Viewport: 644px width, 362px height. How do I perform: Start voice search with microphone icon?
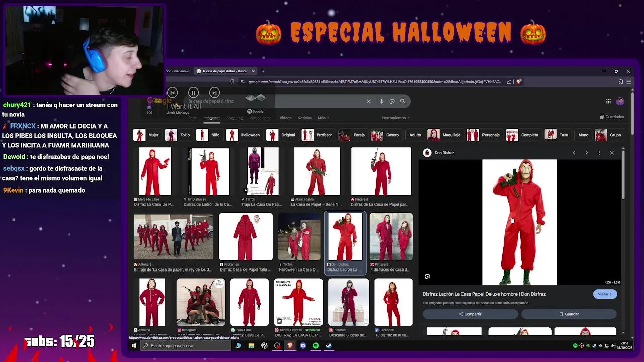[x=381, y=101]
